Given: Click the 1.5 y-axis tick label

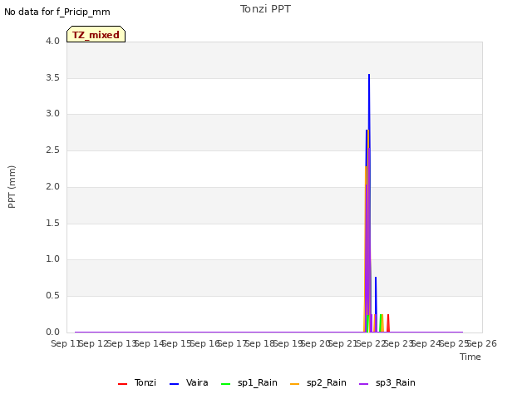Looking at the screenshot, I should [52, 224].
